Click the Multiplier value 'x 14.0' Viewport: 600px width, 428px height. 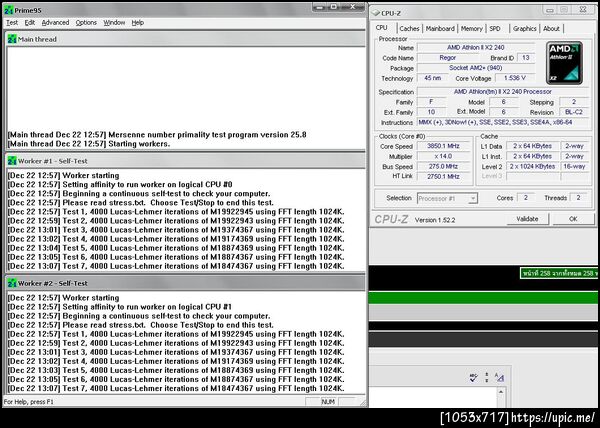coord(443,156)
